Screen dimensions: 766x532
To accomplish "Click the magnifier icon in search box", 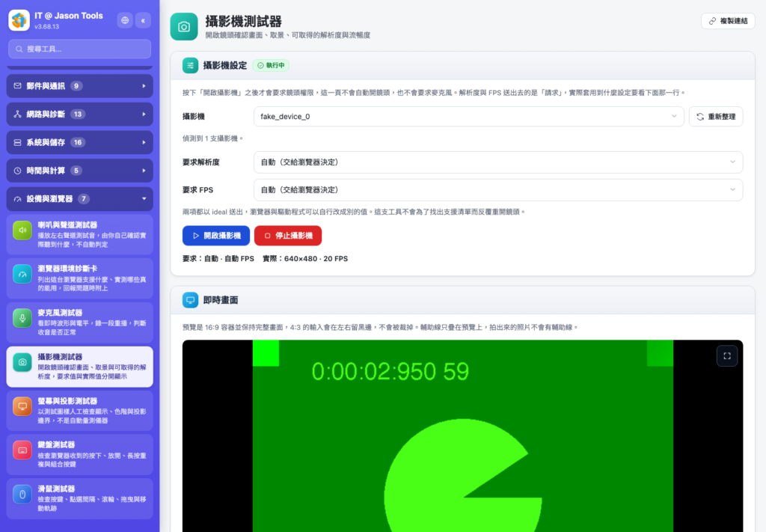I will [19, 49].
